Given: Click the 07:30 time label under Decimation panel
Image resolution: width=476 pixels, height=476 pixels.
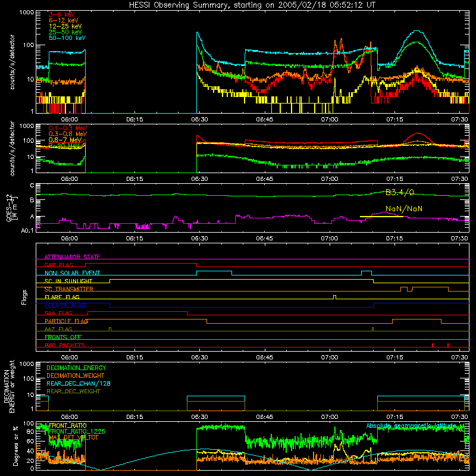Looking at the screenshot, I should [459, 417].
